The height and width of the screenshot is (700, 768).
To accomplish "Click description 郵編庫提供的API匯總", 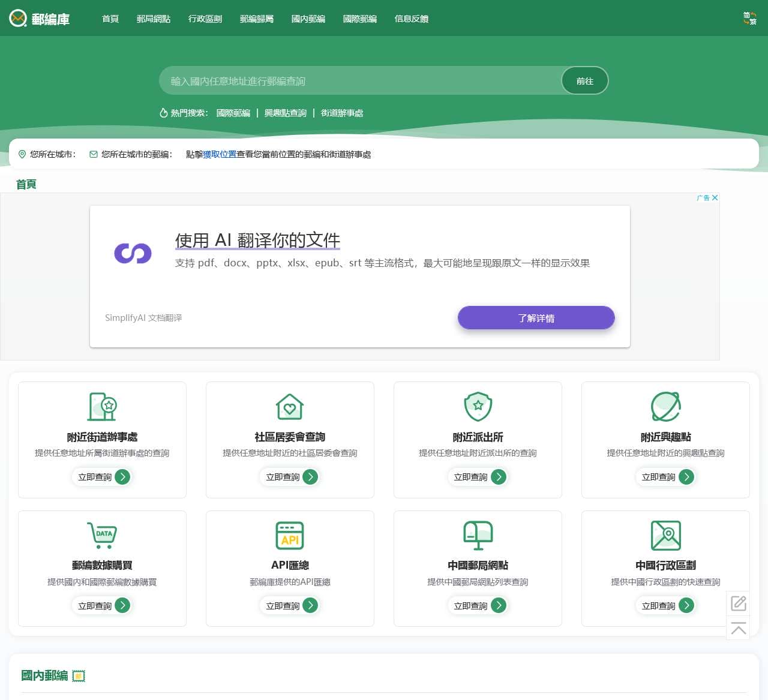I will coord(290,582).
